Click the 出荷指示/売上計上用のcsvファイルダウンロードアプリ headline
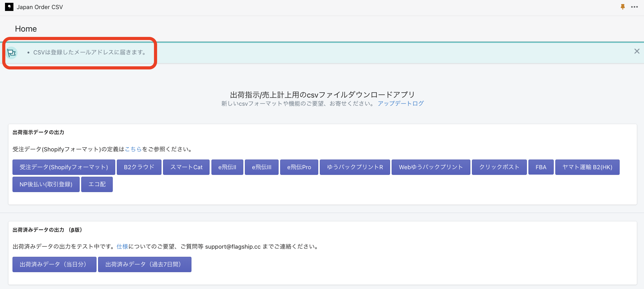The image size is (644, 289). coord(322,95)
